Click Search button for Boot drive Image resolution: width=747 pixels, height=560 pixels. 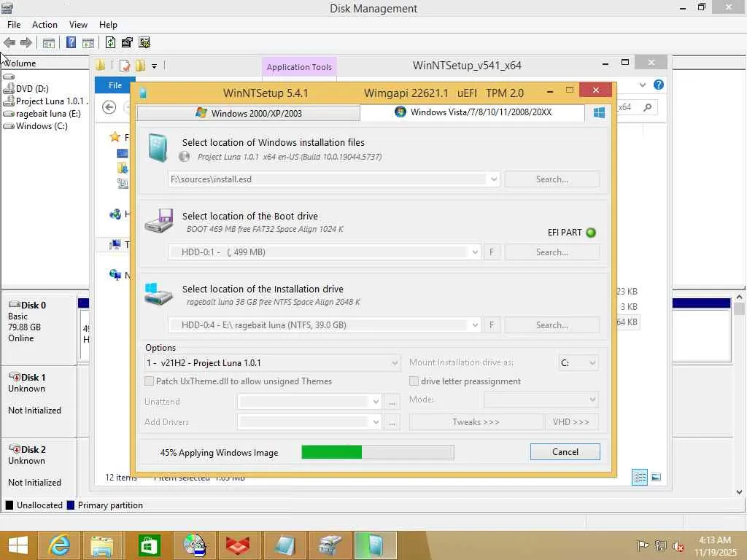coord(552,252)
